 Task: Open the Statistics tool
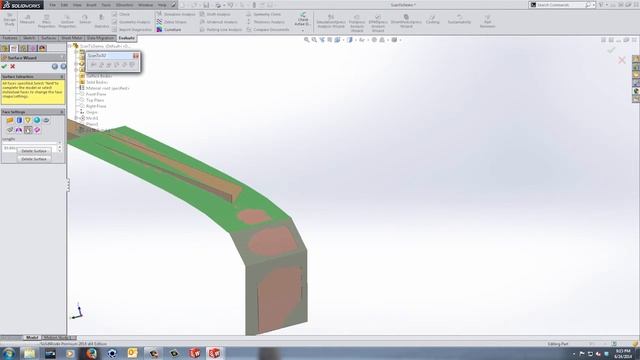tap(101, 21)
